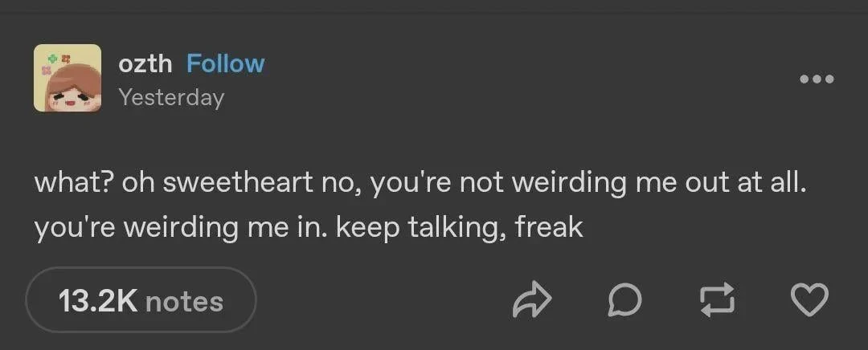Click the ozth avatar image
The image size is (868, 350).
pos(68,78)
